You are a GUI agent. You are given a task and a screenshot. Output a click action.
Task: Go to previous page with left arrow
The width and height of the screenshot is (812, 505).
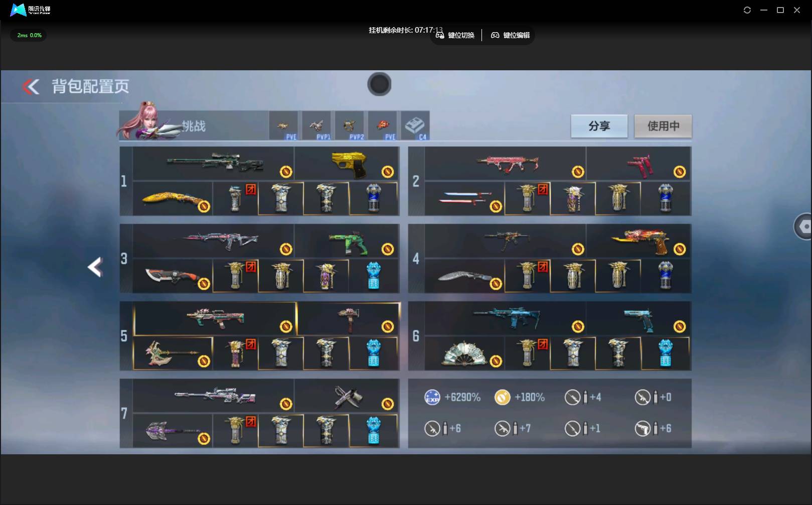point(95,267)
